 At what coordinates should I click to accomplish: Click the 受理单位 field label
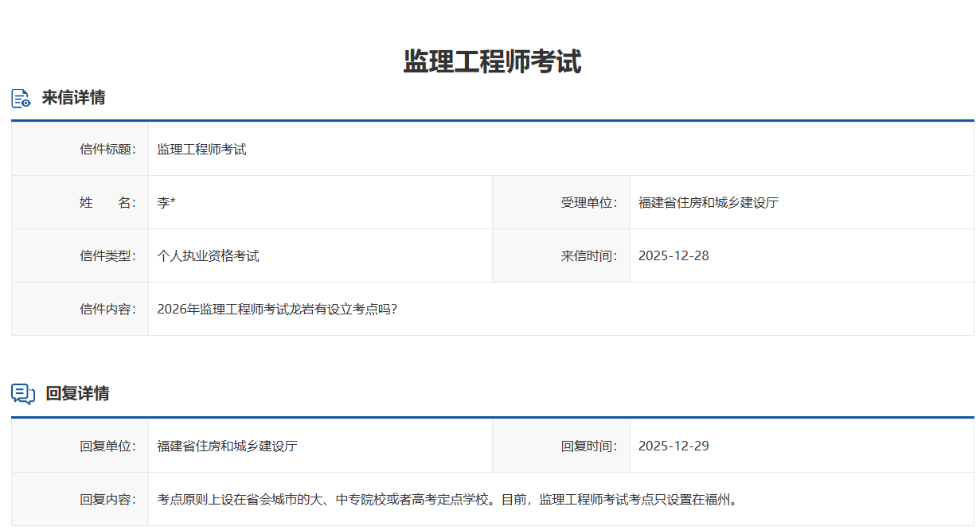(x=589, y=202)
